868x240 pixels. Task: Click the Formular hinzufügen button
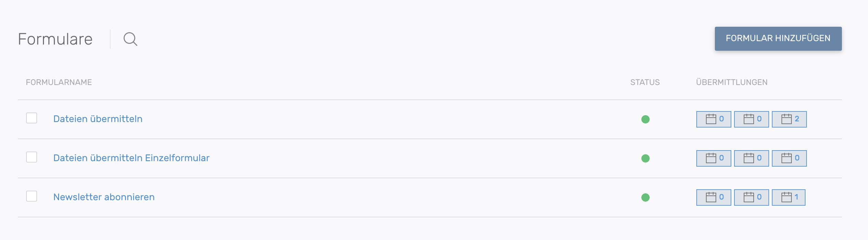click(x=778, y=38)
